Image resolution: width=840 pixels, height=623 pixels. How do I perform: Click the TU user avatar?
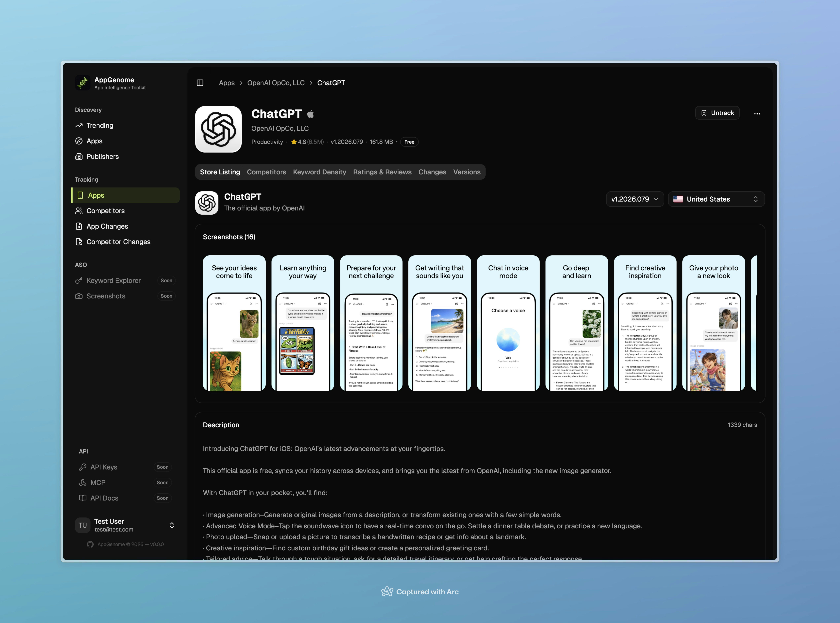tap(83, 525)
